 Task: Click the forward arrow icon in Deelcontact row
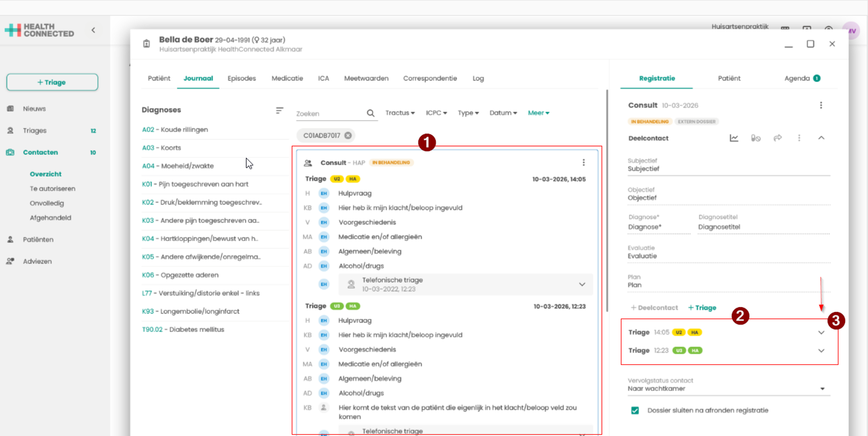[777, 138]
